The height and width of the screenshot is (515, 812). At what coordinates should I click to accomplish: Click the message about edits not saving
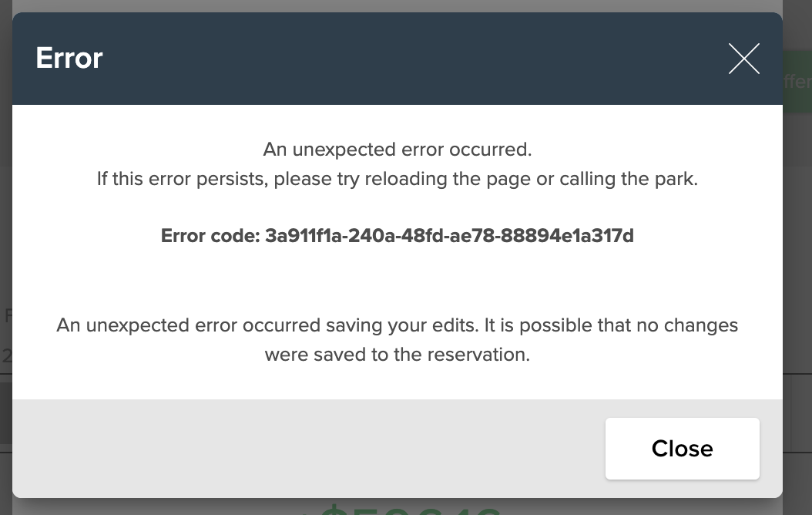[397, 339]
